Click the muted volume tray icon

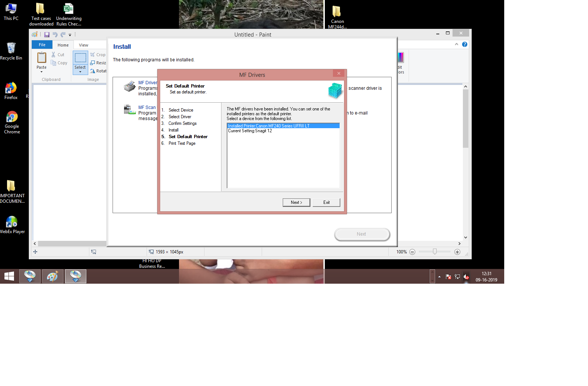coord(466,277)
